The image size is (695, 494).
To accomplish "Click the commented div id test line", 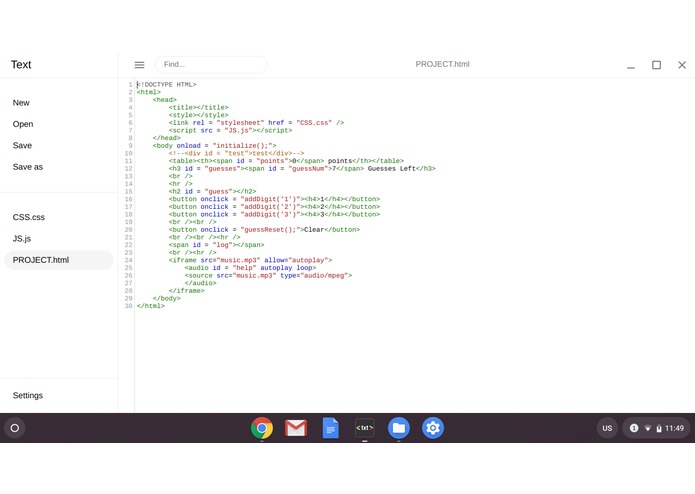I will click(236, 153).
